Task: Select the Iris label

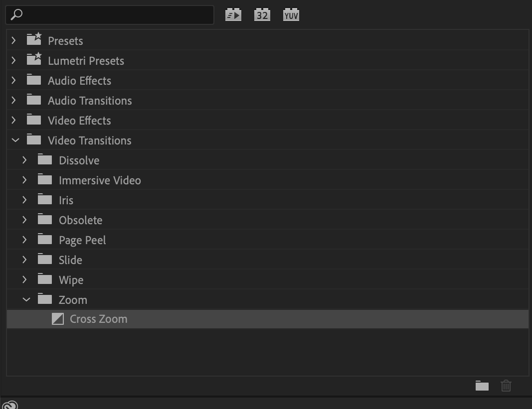Action: tap(66, 200)
